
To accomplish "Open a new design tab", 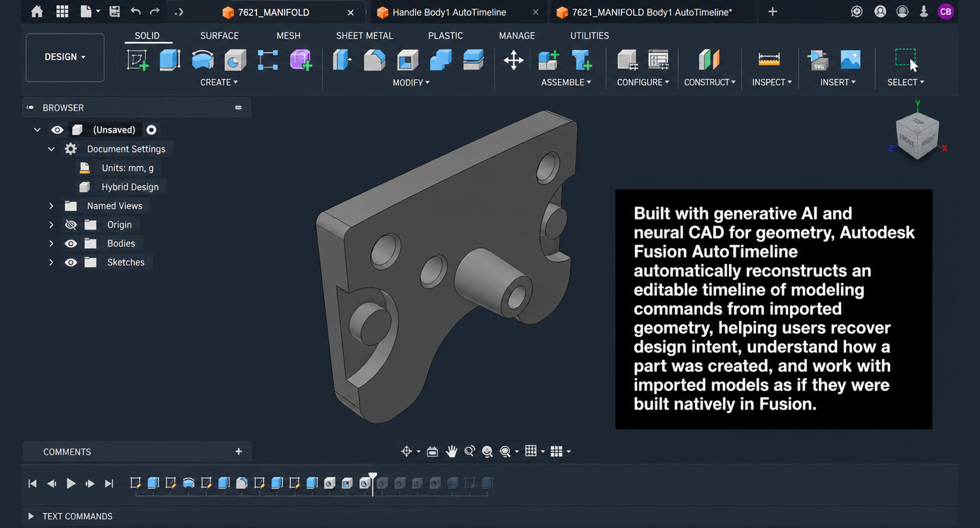I will point(773,11).
